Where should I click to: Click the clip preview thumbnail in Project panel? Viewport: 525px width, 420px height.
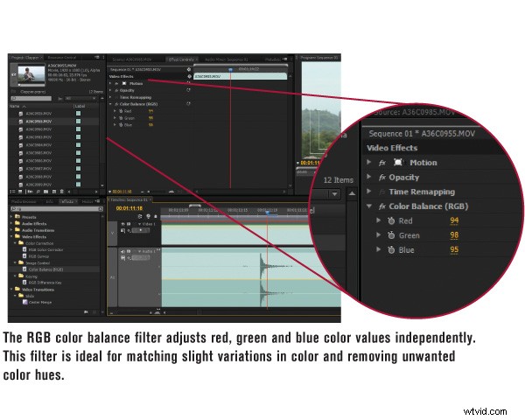click(x=31, y=74)
